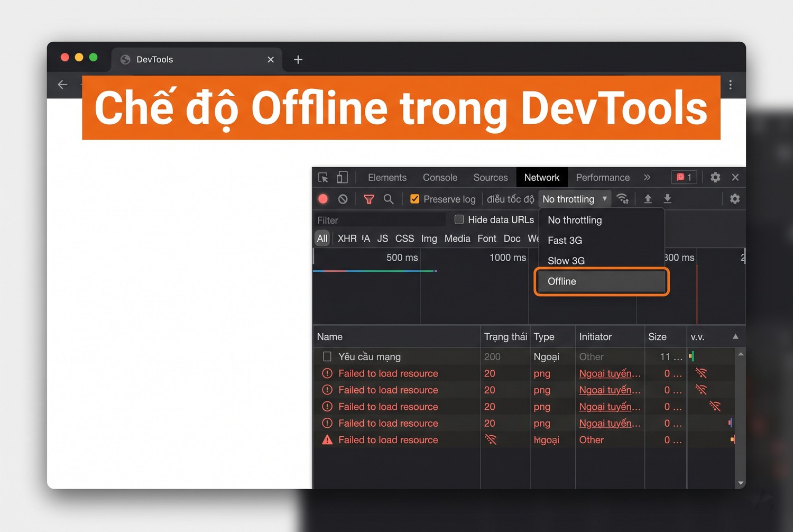The width and height of the screenshot is (793, 532).
Task: Switch to the Console tab
Action: point(440,178)
